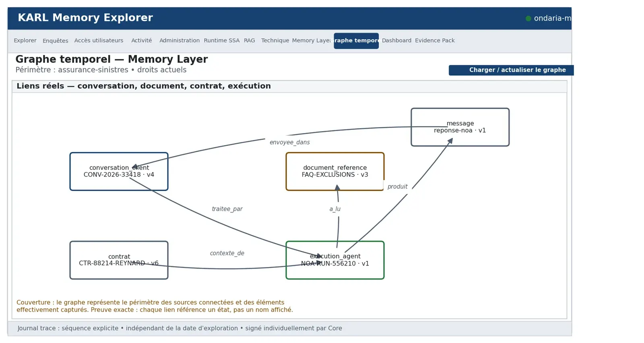Open Accès utilisateurs tab
Image resolution: width=644 pixels, height=343 pixels.
(x=99, y=41)
